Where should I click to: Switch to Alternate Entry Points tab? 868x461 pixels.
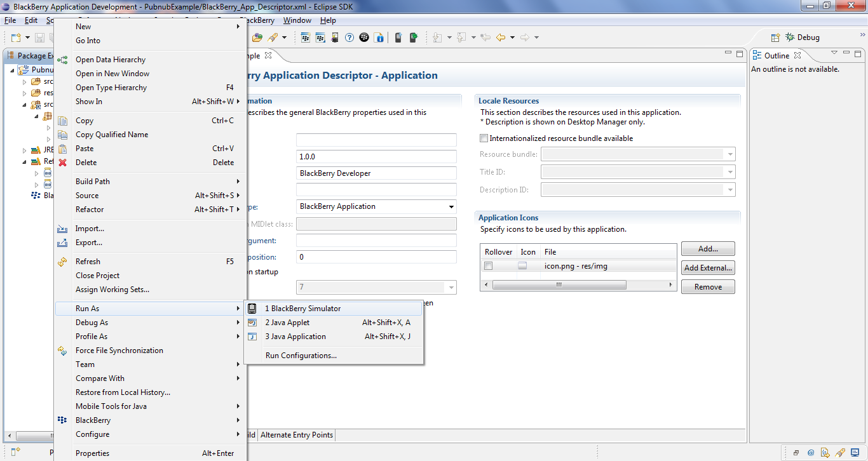(296, 435)
